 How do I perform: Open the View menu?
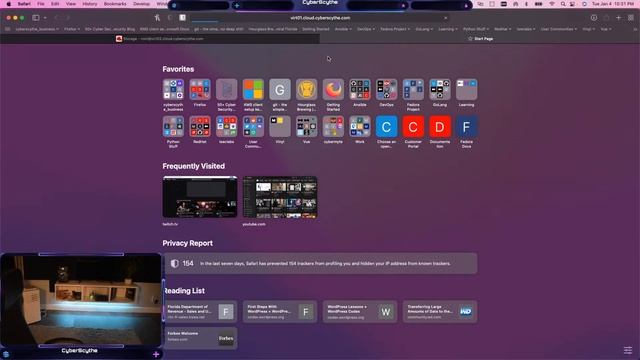tap(71, 4)
